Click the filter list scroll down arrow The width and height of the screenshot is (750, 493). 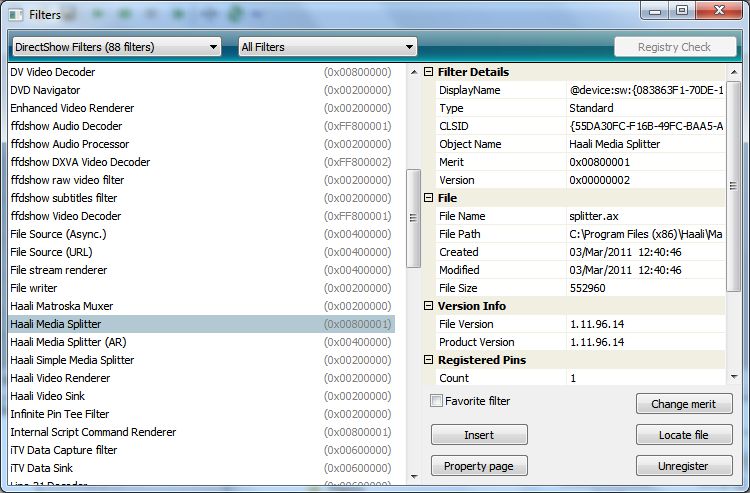(414, 477)
